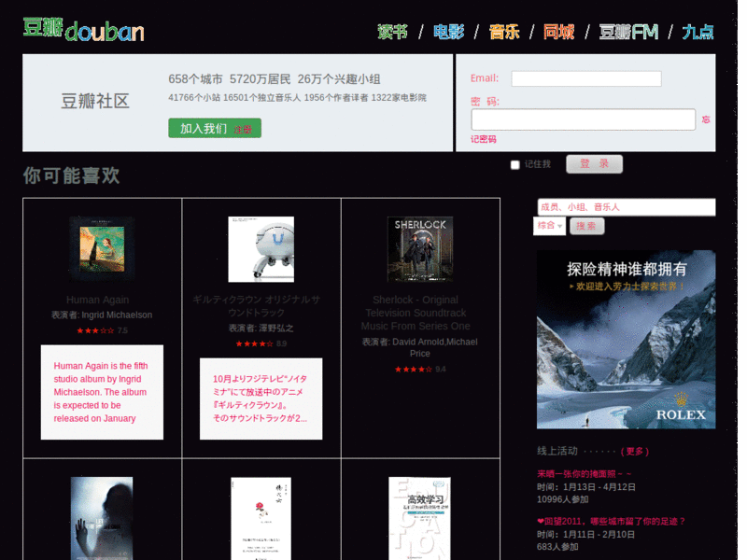Open the 电影 movies section
747x560 pixels.
click(x=448, y=32)
